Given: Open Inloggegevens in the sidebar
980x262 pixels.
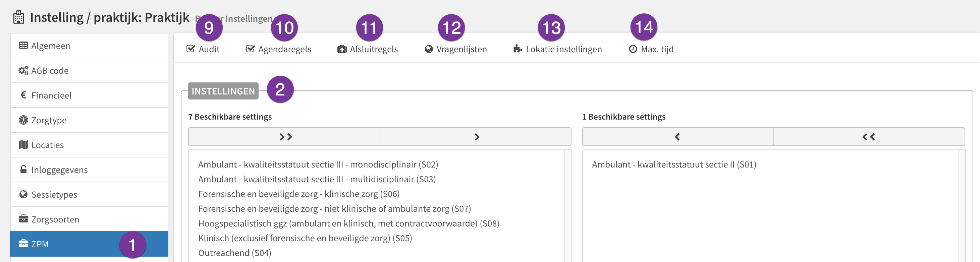Looking at the screenshot, I should click(x=89, y=169).
